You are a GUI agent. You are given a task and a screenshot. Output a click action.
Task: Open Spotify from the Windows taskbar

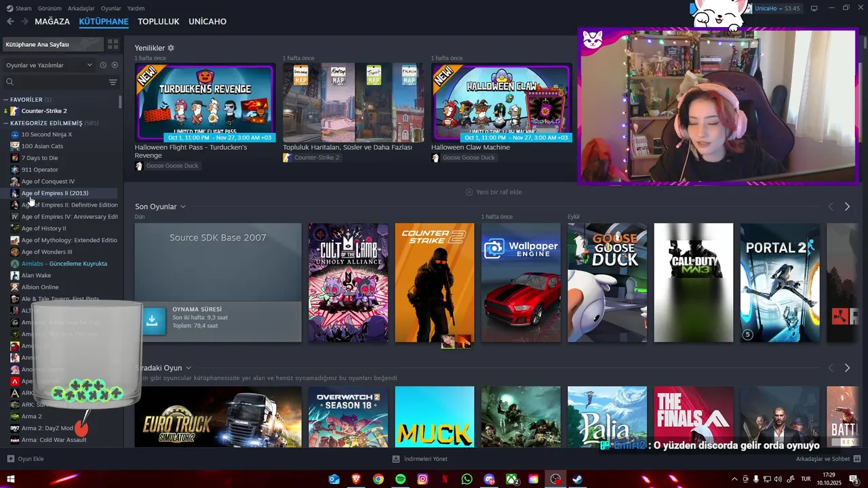tap(400, 479)
